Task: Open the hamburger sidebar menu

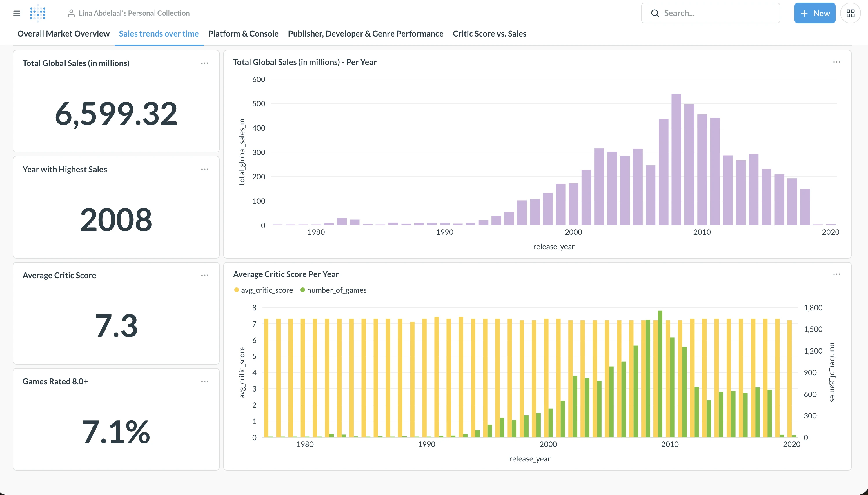Action: point(17,13)
